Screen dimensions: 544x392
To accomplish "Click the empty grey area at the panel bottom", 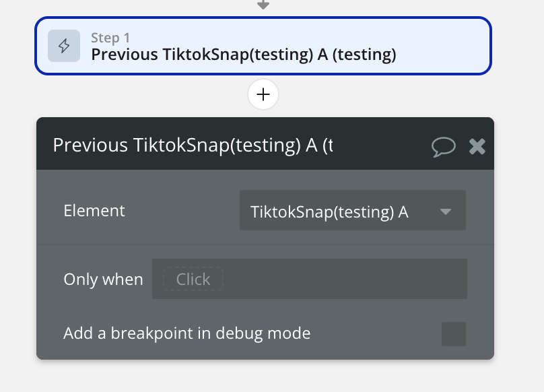I will click(265, 353).
